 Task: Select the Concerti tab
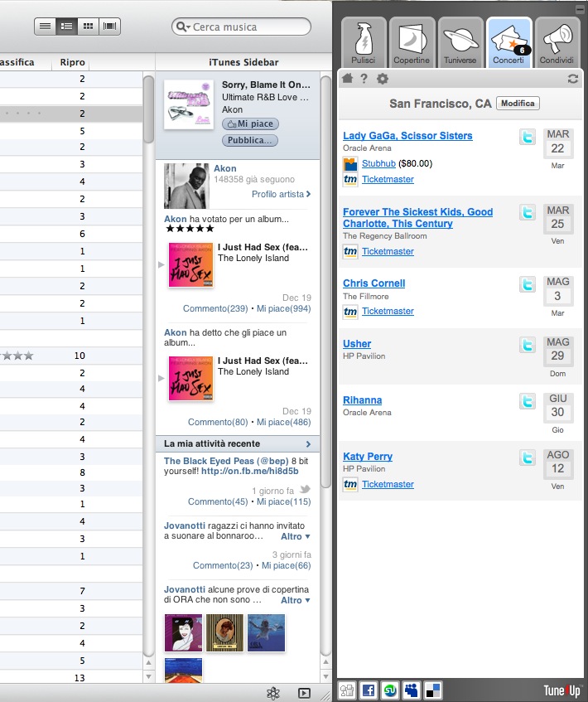point(508,42)
